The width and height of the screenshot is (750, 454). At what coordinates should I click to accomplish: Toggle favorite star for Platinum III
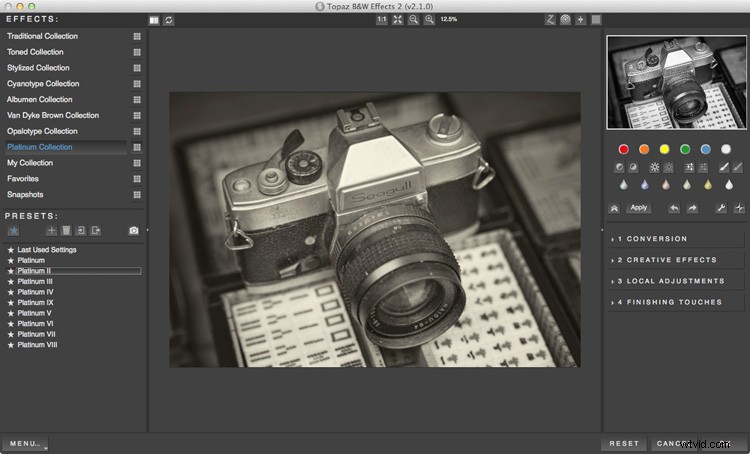[x=11, y=281]
